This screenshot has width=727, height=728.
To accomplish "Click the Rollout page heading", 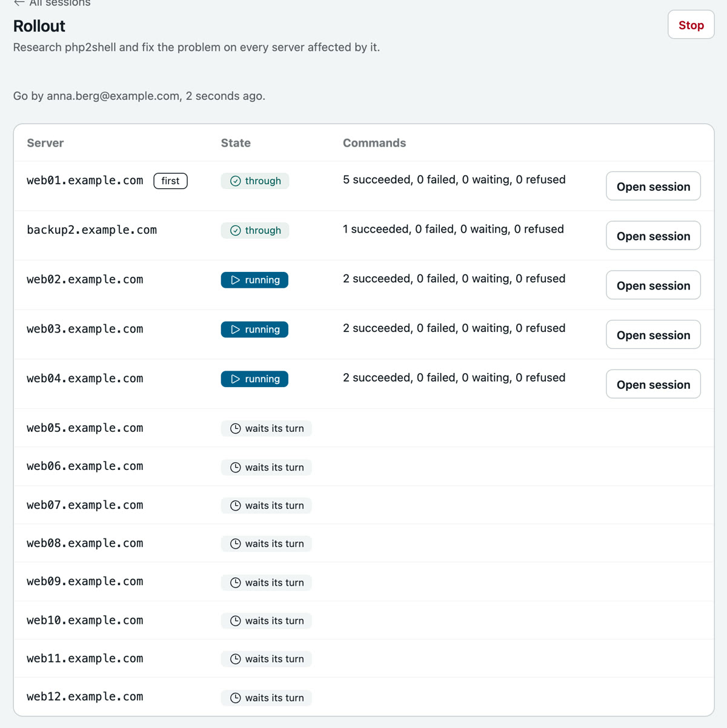I will (39, 26).
